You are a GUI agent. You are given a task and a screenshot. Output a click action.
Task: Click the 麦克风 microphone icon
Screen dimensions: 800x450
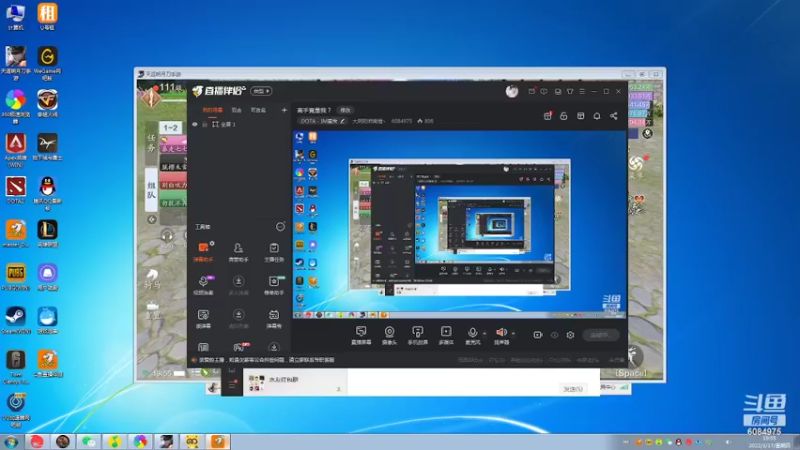[472, 335]
